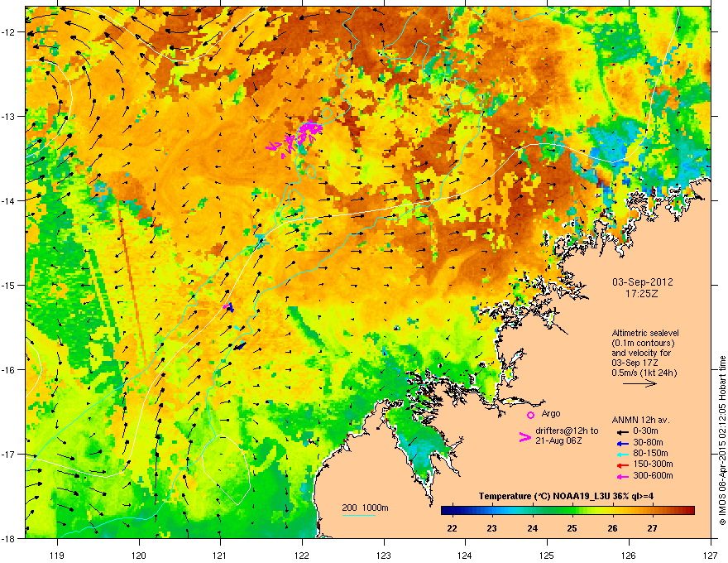Click longitude axis label 125
Screen dimensions: 728x563
pyautogui.click(x=547, y=555)
